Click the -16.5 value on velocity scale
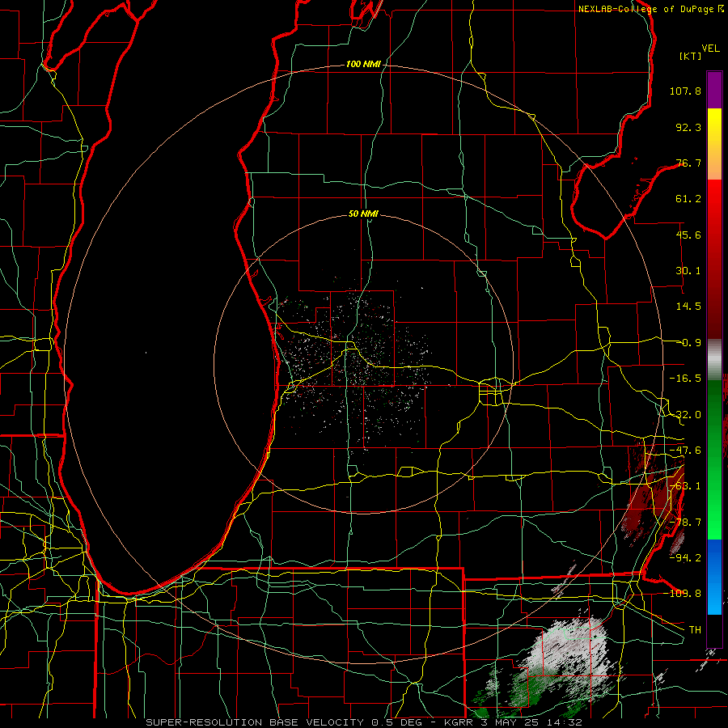Image resolution: width=728 pixels, height=728 pixels. pyautogui.click(x=685, y=379)
